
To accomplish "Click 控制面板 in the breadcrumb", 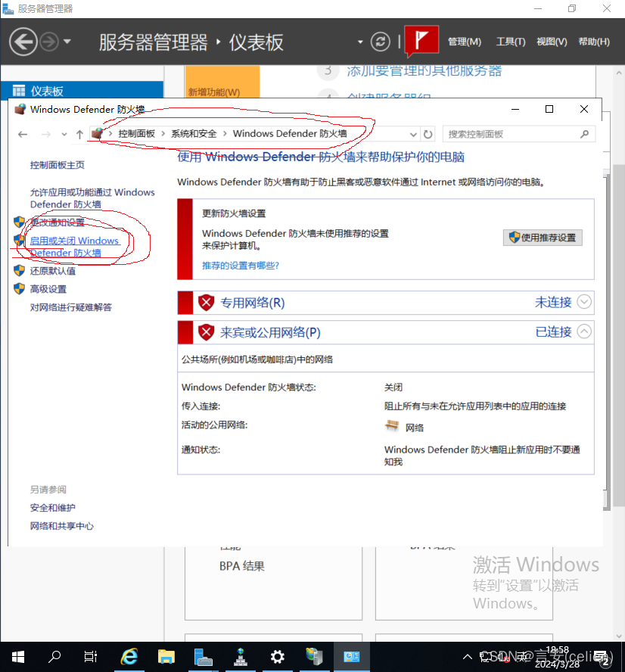I will pyautogui.click(x=137, y=134).
